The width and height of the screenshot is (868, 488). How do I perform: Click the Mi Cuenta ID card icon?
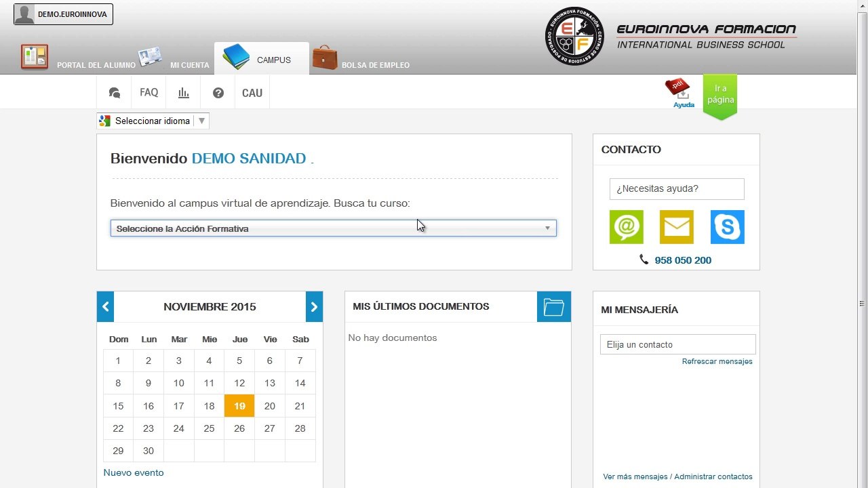[150, 57]
